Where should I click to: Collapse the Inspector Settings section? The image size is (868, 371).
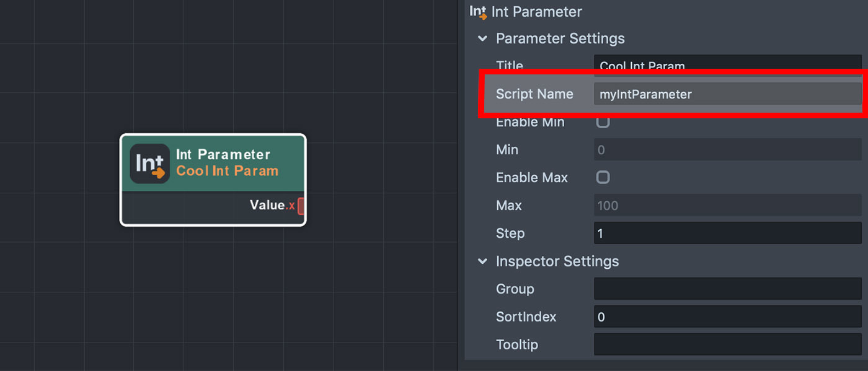pyautogui.click(x=482, y=261)
